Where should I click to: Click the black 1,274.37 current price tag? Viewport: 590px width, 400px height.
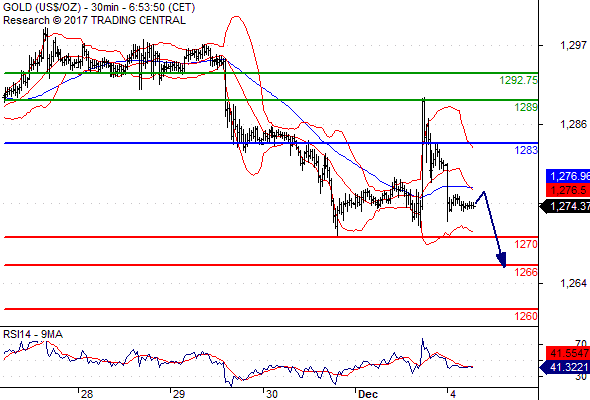pyautogui.click(x=565, y=206)
